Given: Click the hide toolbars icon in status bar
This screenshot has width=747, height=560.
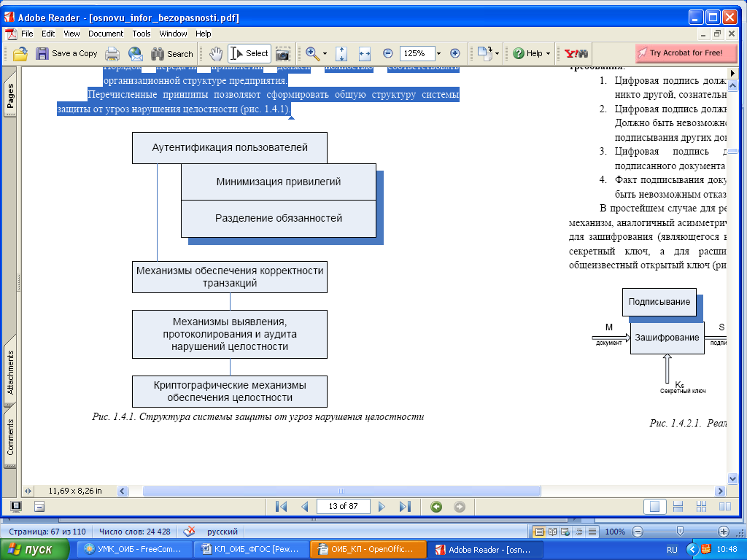Looking at the screenshot, I should pyautogui.click(x=39, y=506).
